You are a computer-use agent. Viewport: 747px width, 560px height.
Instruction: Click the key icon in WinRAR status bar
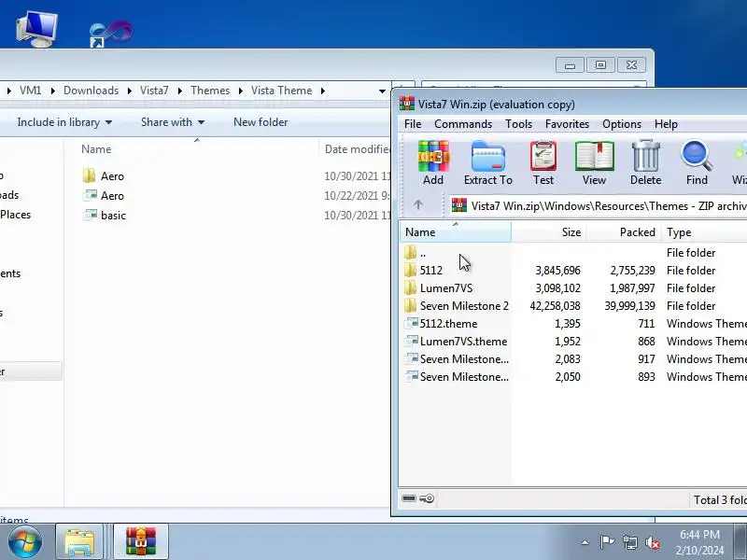(427, 498)
